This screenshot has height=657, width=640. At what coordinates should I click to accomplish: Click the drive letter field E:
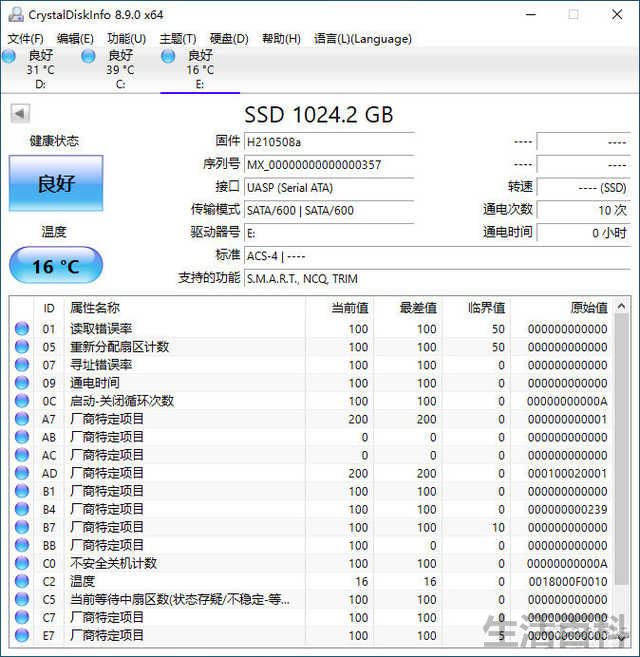click(329, 233)
